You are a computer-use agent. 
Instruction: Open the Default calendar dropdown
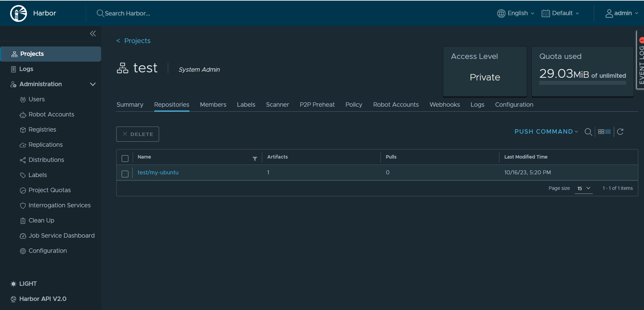tap(560, 13)
